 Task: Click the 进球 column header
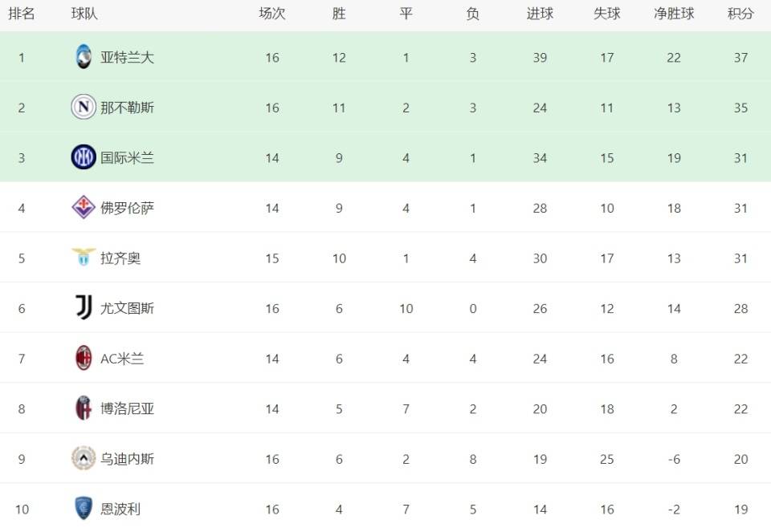tap(540, 14)
